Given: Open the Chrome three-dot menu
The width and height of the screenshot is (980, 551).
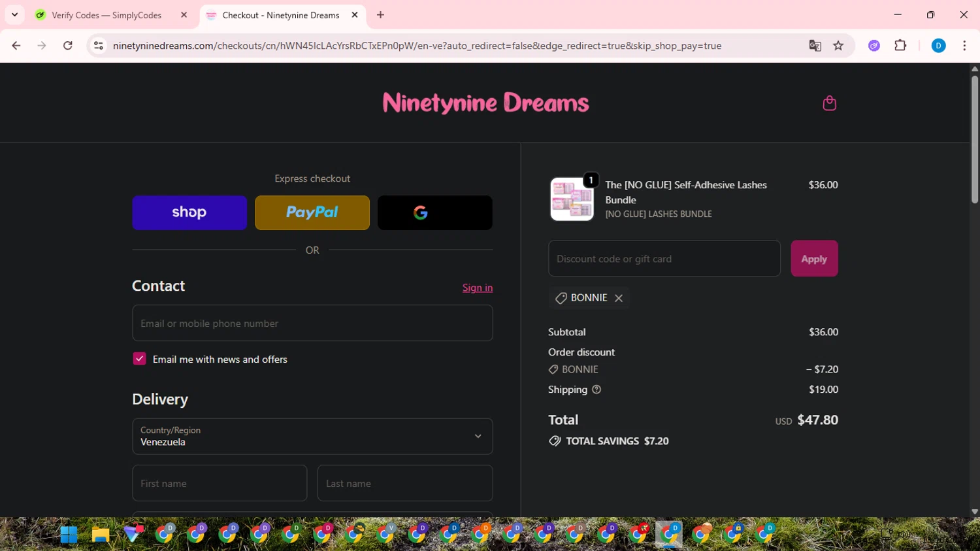Looking at the screenshot, I should (x=964, y=46).
